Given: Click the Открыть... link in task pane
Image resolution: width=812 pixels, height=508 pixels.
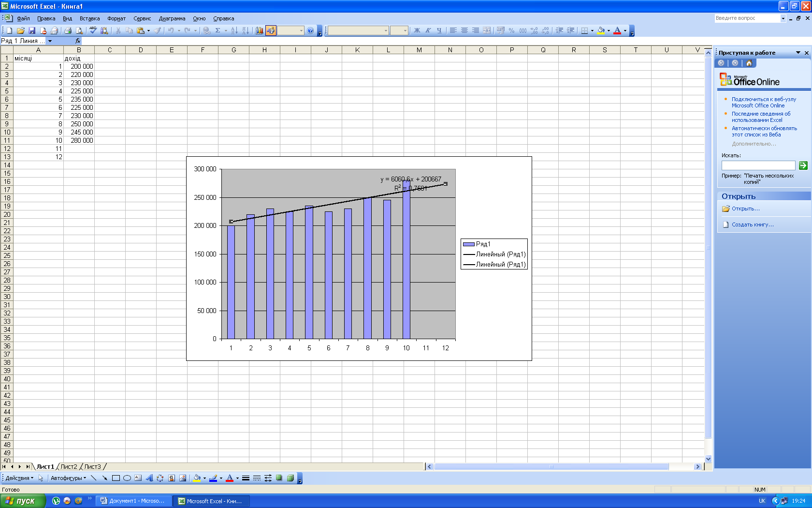Looking at the screenshot, I should point(745,209).
